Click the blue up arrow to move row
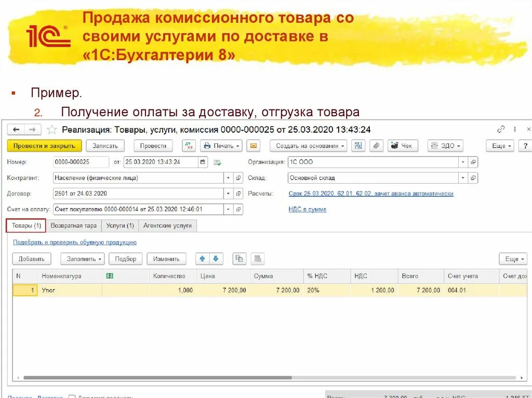This screenshot has width=532, height=398. point(203,258)
